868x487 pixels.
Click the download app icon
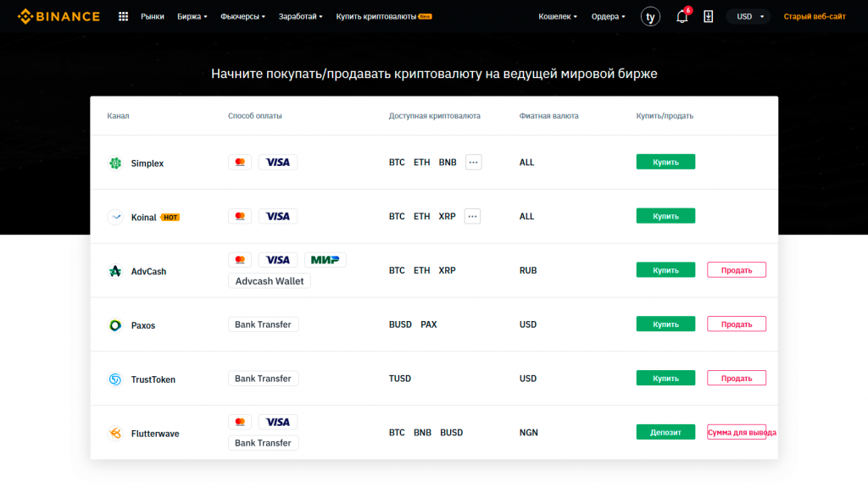[x=709, y=16]
